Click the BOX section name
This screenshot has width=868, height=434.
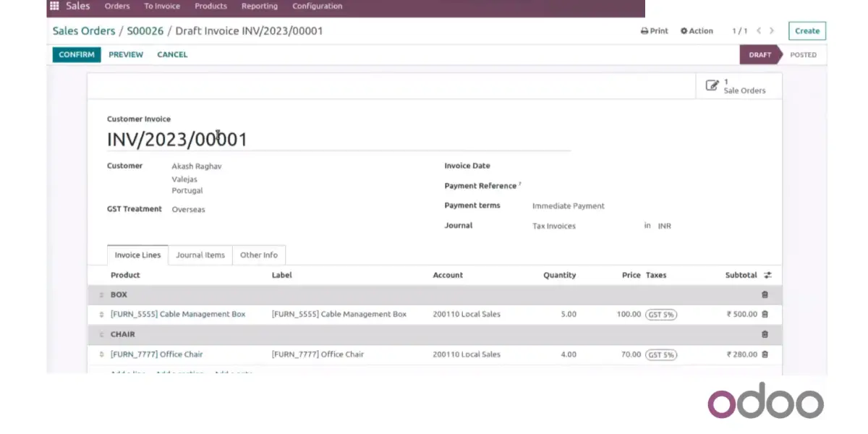click(x=119, y=294)
